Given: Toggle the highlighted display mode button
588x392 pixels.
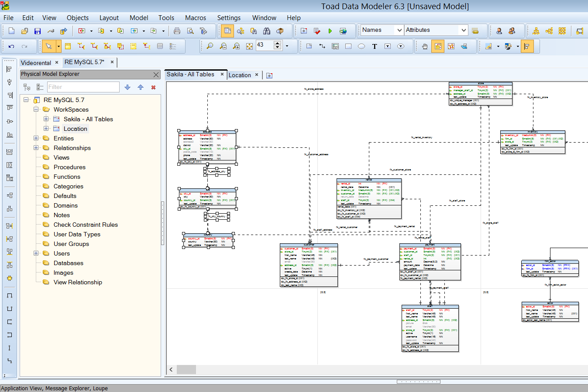Looking at the screenshot, I should point(438,46).
